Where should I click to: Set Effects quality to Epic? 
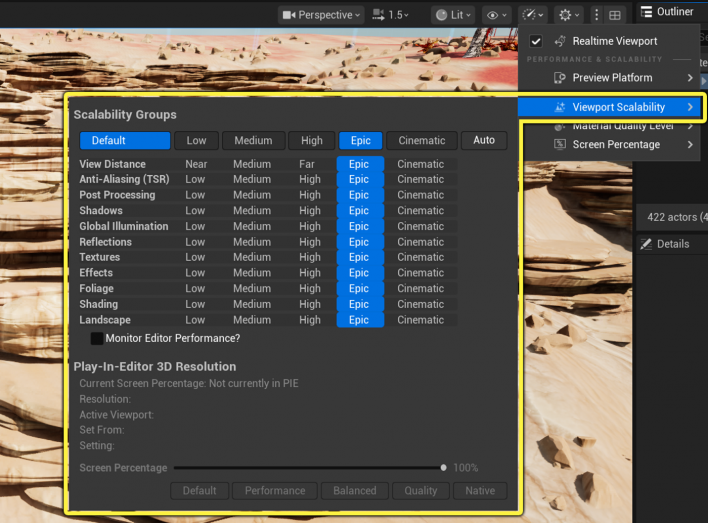pyautogui.click(x=359, y=273)
